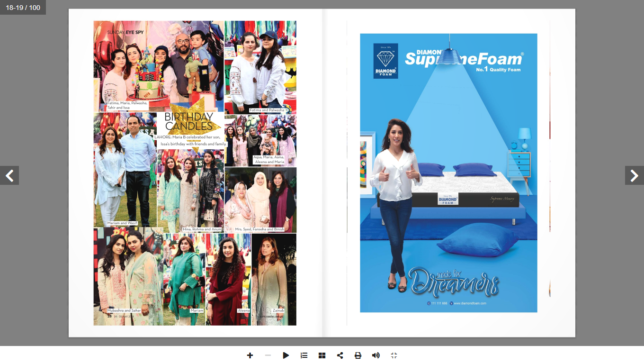Click the 'SUNDAY EYE SPY' header
Image resolution: width=644 pixels, height=364 pixels.
(x=125, y=32)
